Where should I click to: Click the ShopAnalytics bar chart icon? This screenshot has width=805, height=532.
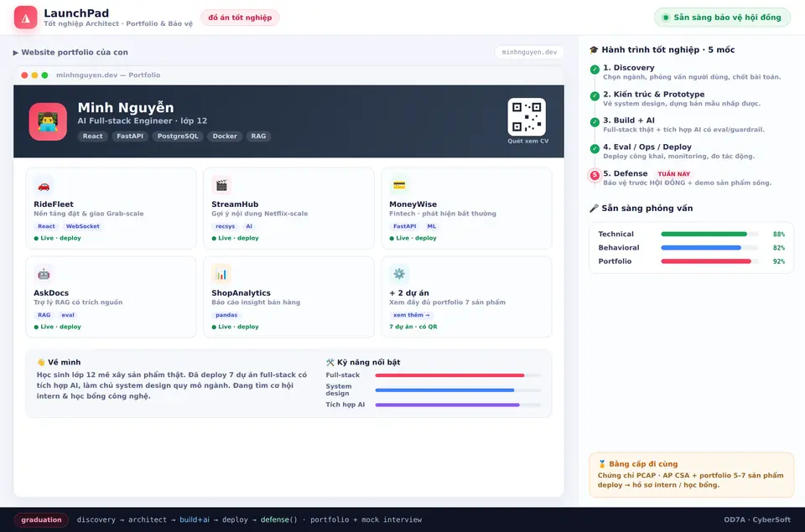(221, 274)
